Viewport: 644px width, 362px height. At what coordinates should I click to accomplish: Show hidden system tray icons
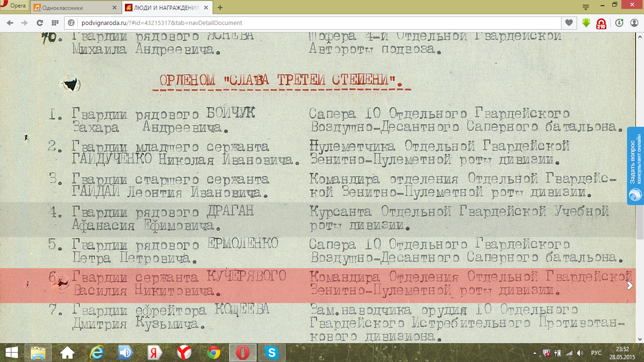coord(535,353)
